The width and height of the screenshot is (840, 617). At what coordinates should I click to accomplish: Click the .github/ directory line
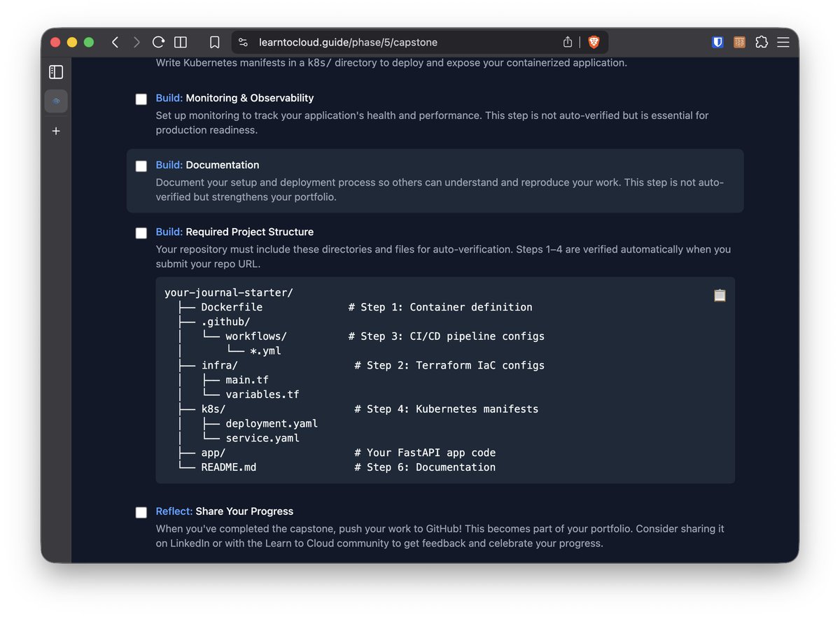pos(225,322)
